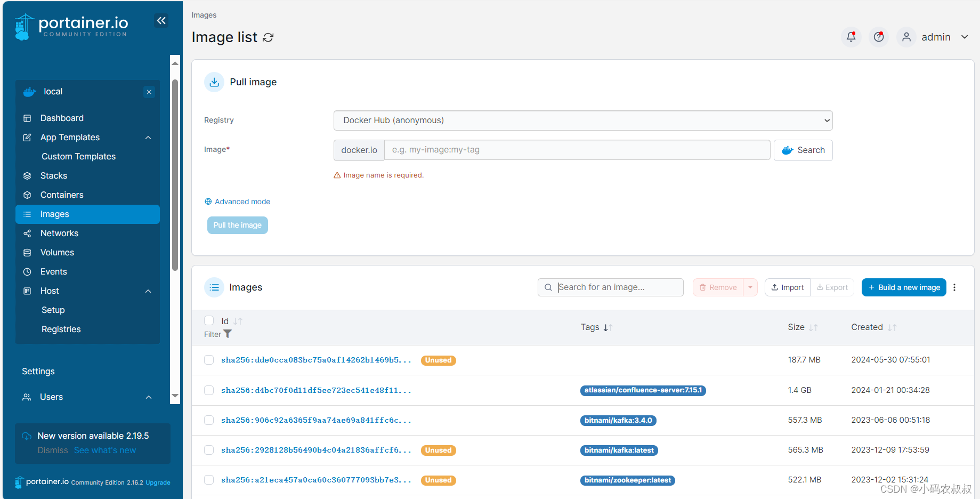This screenshot has width=980, height=499.
Task: Sort the table by Tags column
Action: click(608, 327)
